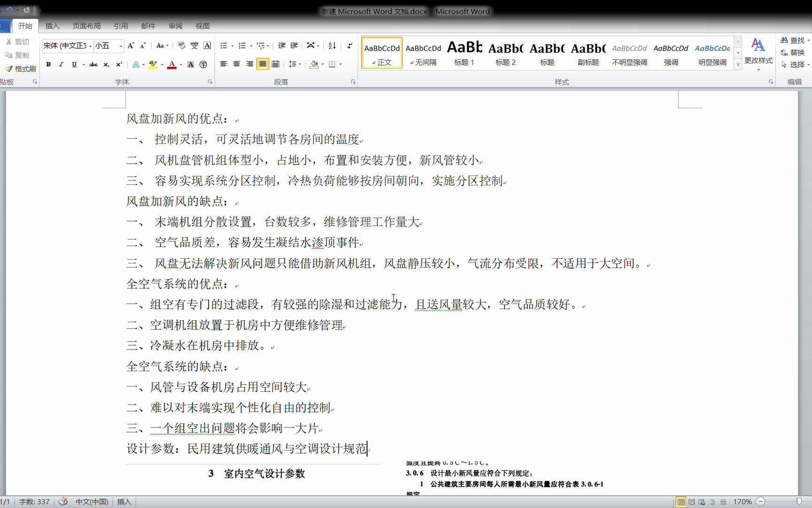Apply No Spacing style

tap(423, 53)
